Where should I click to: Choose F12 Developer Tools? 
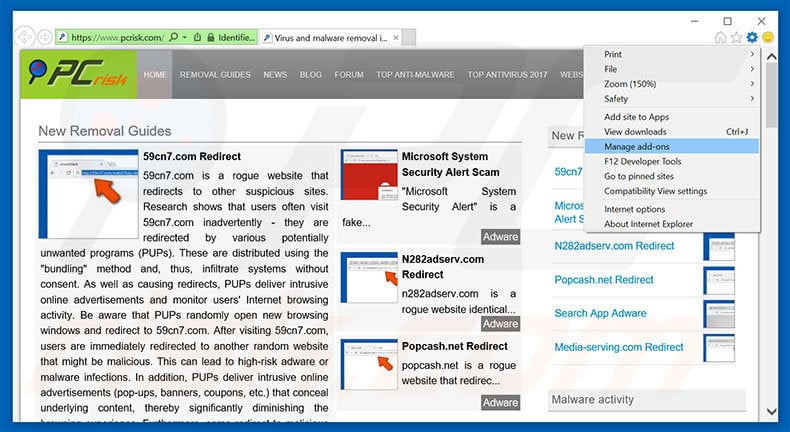tap(672, 161)
